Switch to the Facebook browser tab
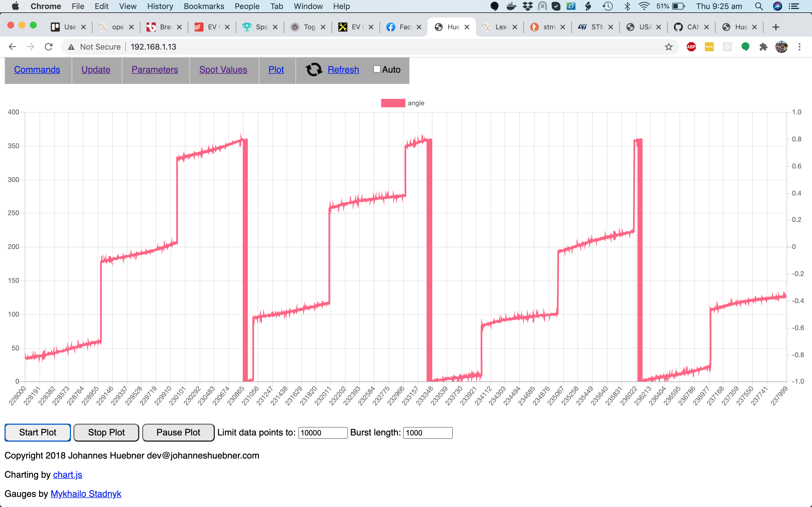Viewport: 812px width, 507px height. tap(401, 27)
